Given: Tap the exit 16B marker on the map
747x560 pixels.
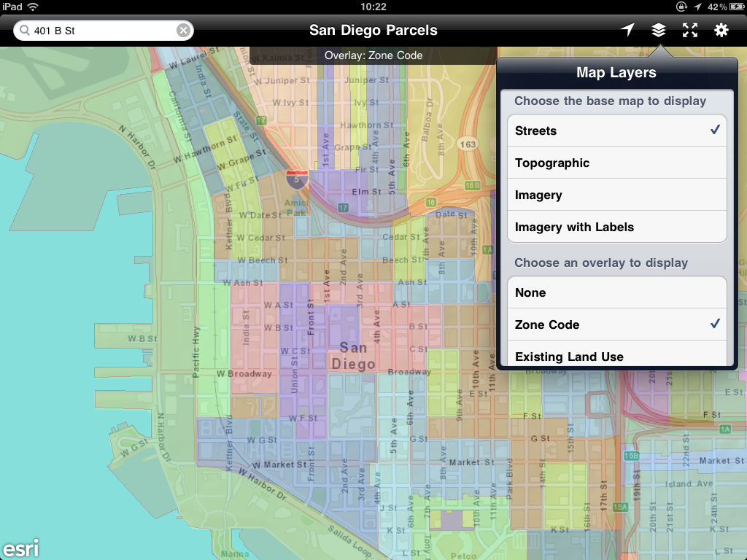Looking at the screenshot, I should (x=472, y=185).
